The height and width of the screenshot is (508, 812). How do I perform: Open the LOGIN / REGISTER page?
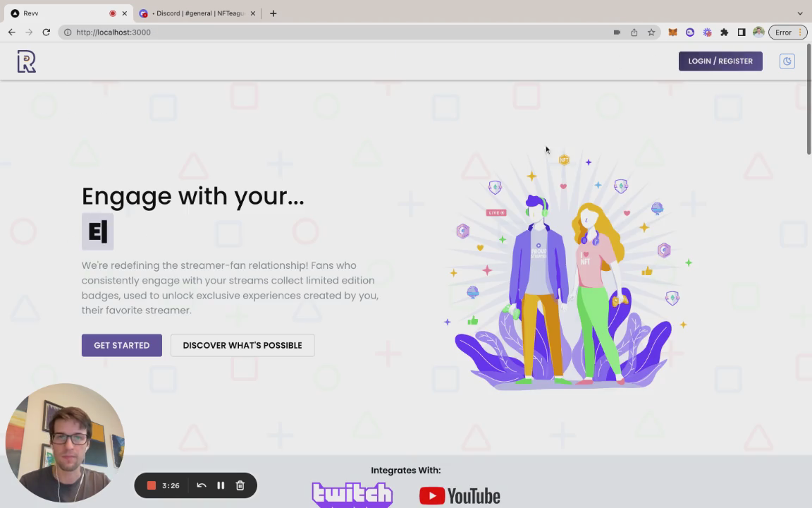click(x=720, y=61)
